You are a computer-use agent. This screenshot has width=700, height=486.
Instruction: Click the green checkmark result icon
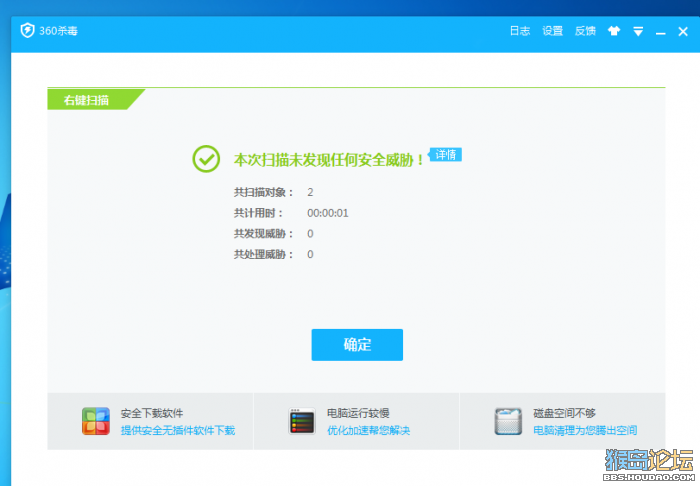tap(206, 159)
